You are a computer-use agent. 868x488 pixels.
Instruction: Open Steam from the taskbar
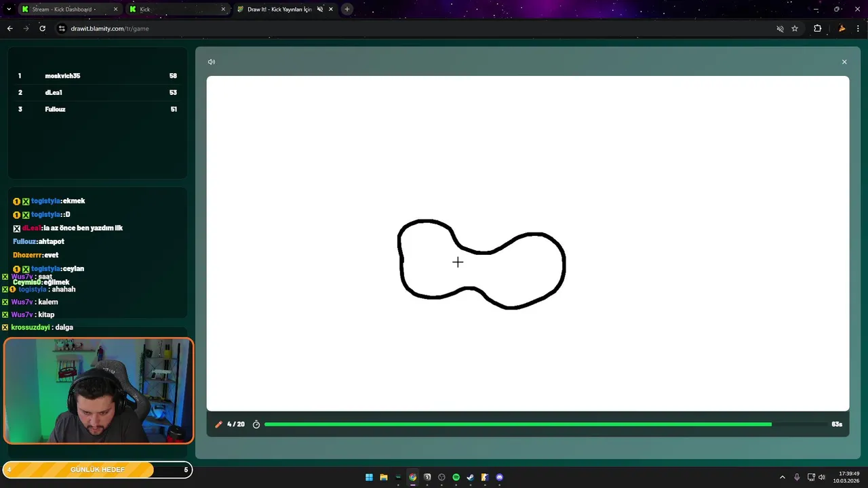click(x=471, y=477)
